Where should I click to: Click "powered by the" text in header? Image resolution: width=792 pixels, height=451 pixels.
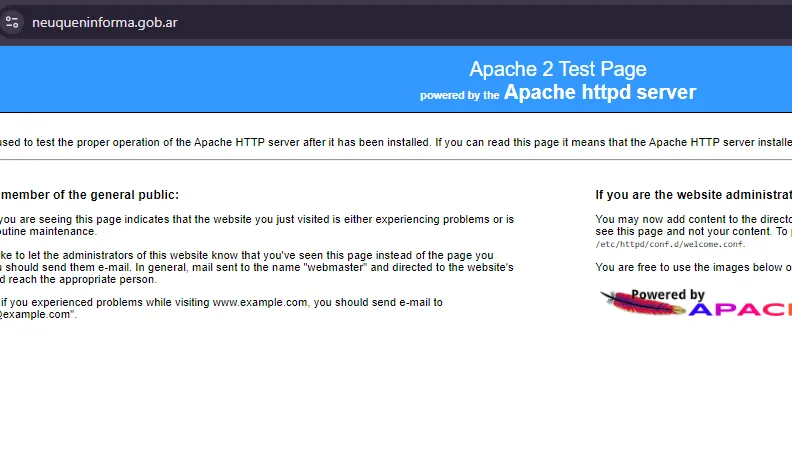click(459, 96)
